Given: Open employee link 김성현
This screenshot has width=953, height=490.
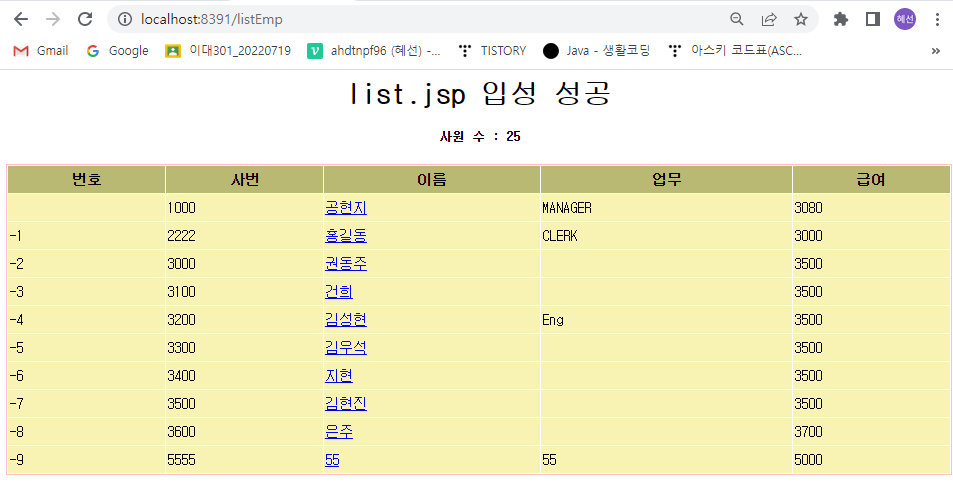Looking at the screenshot, I should 346,320.
